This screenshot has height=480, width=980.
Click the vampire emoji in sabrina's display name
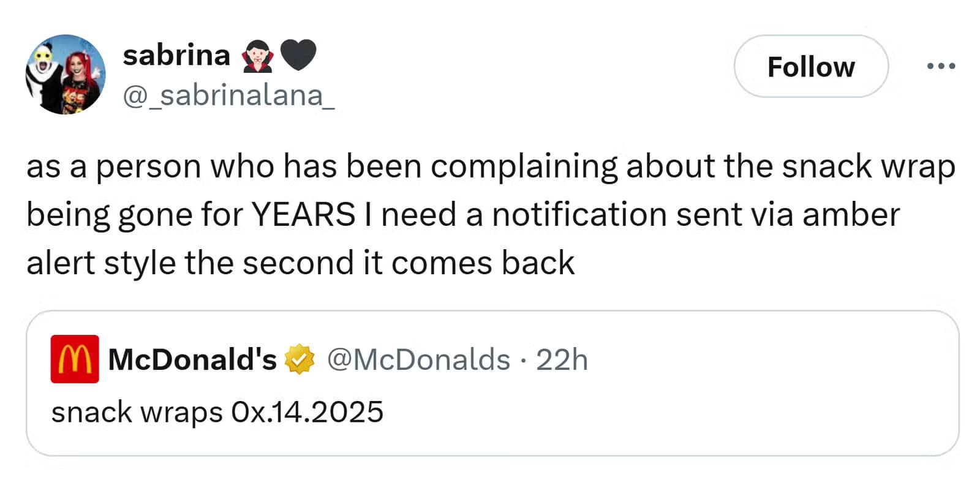(x=258, y=56)
